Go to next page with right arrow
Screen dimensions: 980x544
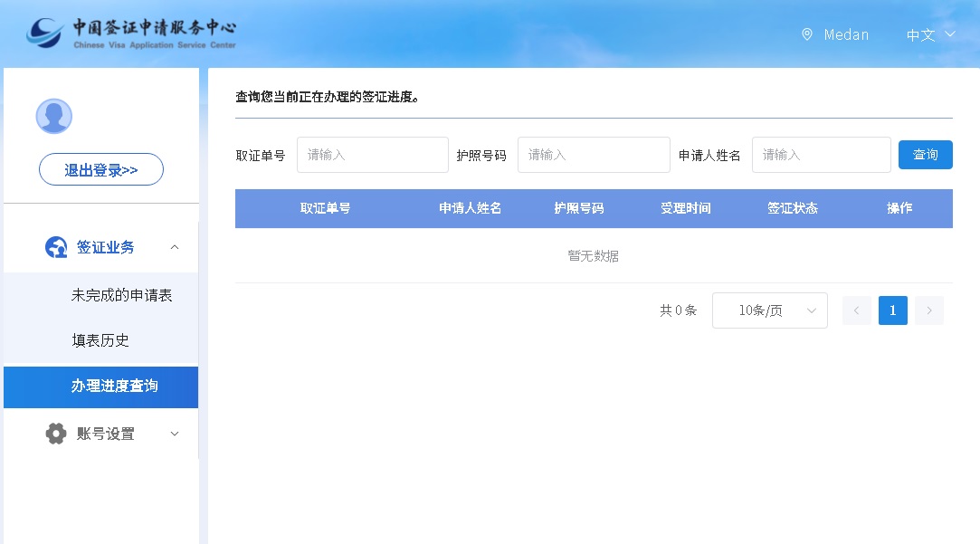(x=929, y=310)
